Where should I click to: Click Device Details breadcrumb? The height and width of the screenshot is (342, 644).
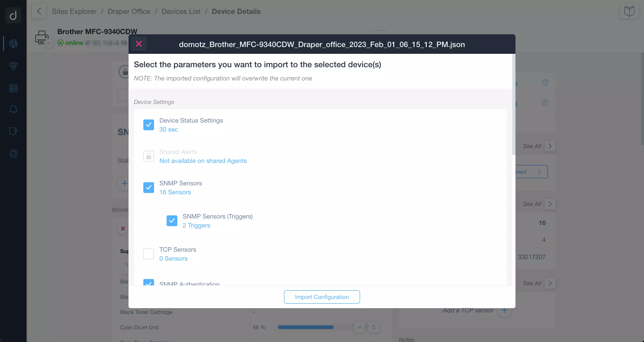236,11
